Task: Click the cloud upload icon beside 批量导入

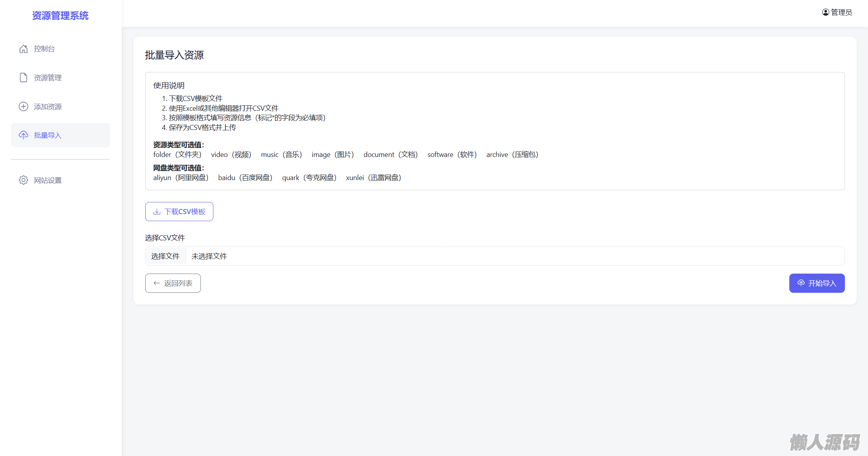Action: [23, 135]
